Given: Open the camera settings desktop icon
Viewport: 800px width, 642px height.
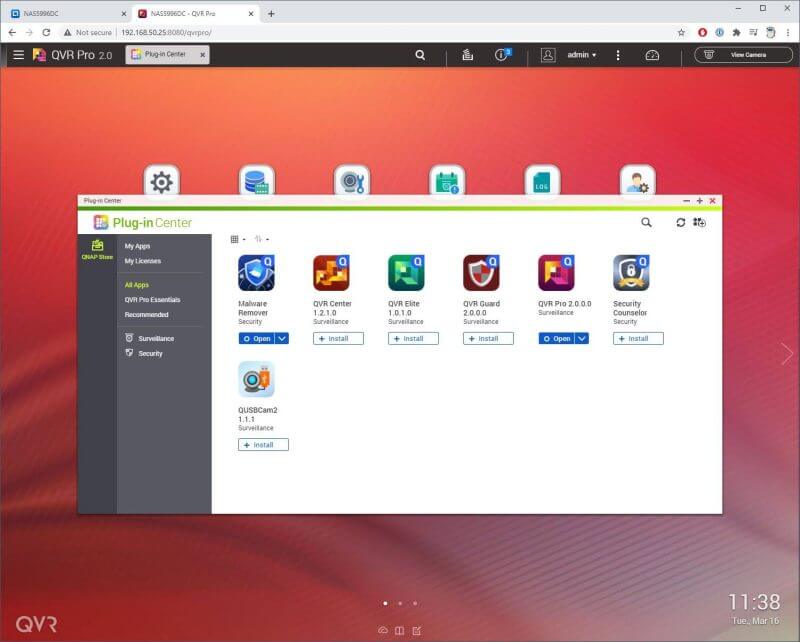Looking at the screenshot, I should point(352,181).
